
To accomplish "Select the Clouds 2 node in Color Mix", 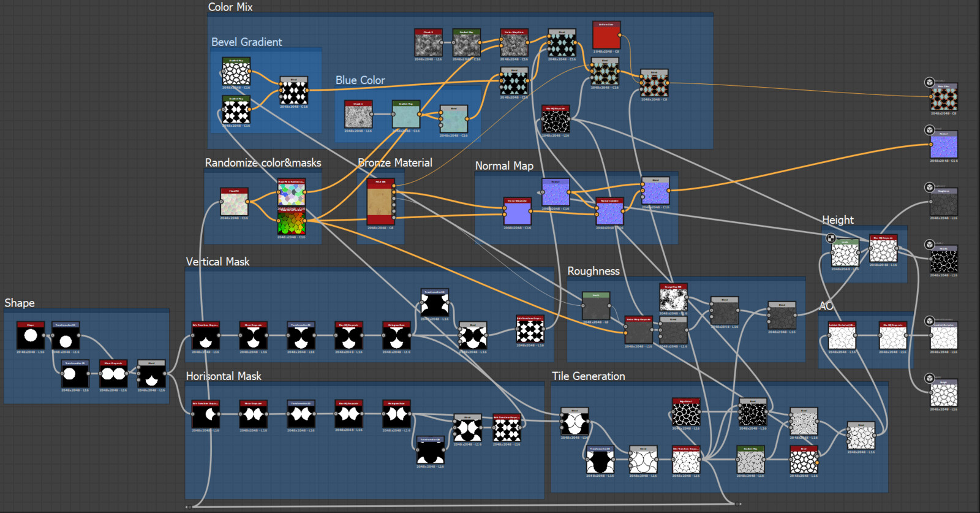I will pos(428,43).
